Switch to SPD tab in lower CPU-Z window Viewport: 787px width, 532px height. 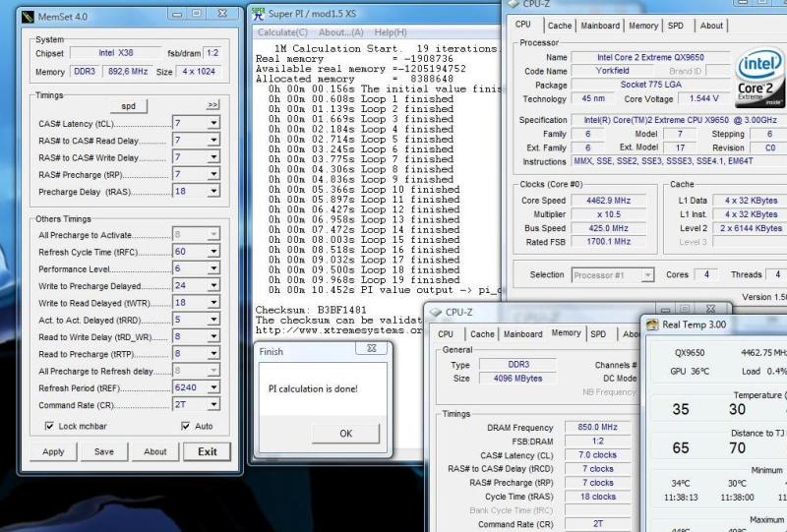(598, 334)
